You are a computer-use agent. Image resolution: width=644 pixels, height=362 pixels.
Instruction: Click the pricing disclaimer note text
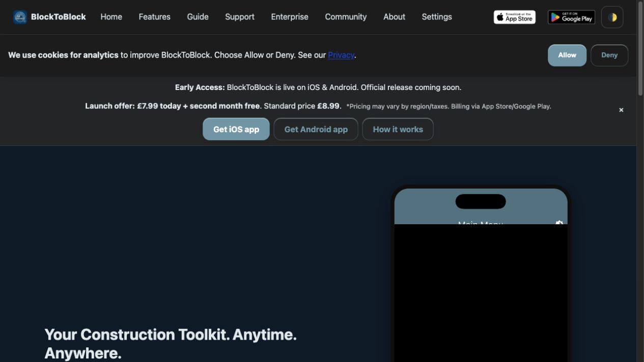point(449,106)
